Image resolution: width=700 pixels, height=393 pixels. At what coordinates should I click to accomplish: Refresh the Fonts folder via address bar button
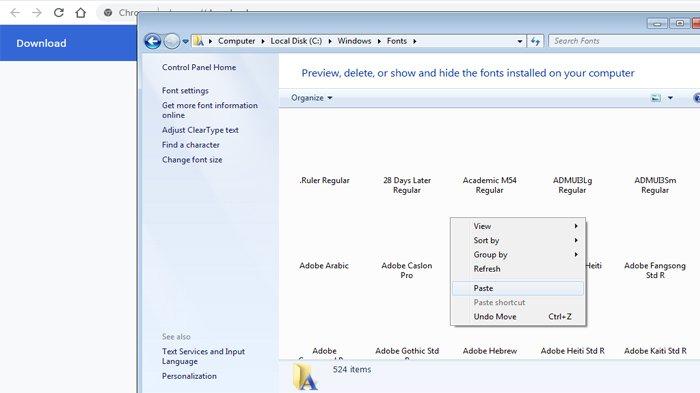point(535,42)
